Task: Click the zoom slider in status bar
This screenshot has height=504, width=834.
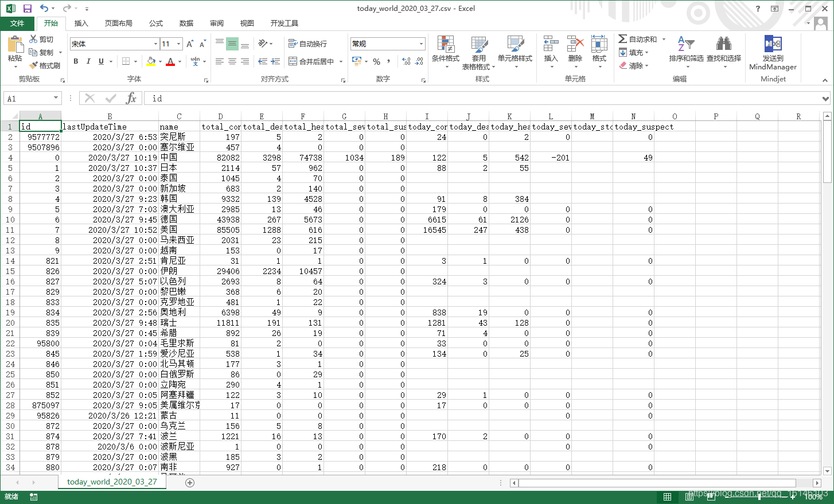Action: [759, 497]
